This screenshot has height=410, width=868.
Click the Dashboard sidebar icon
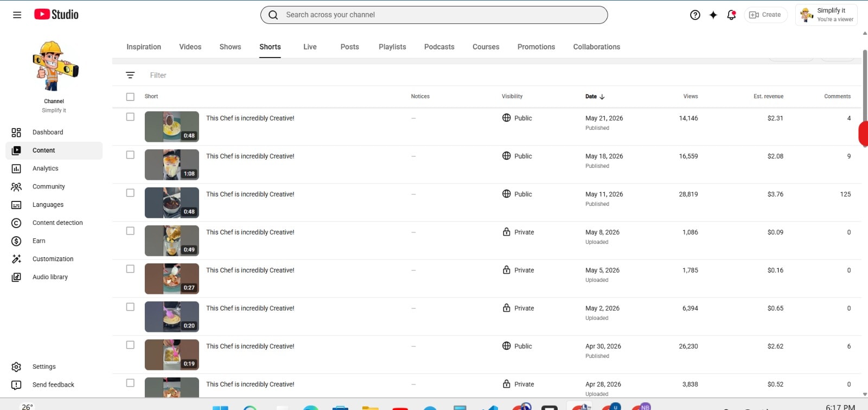click(x=16, y=133)
